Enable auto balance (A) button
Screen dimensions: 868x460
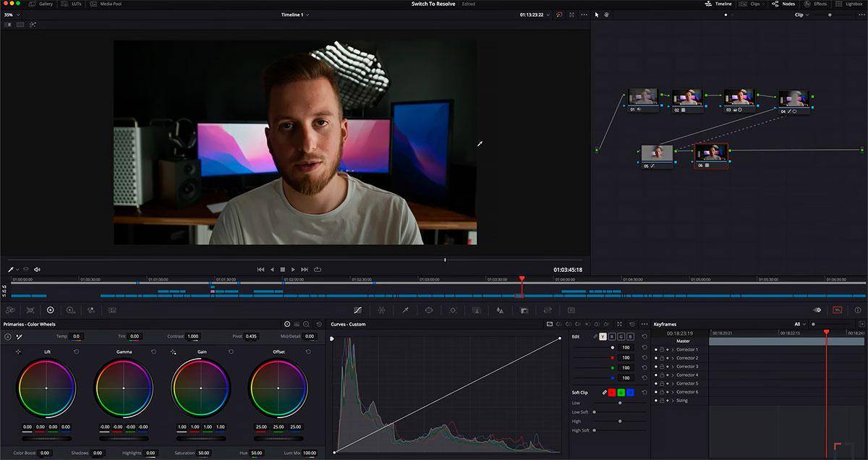pyautogui.click(x=8, y=336)
